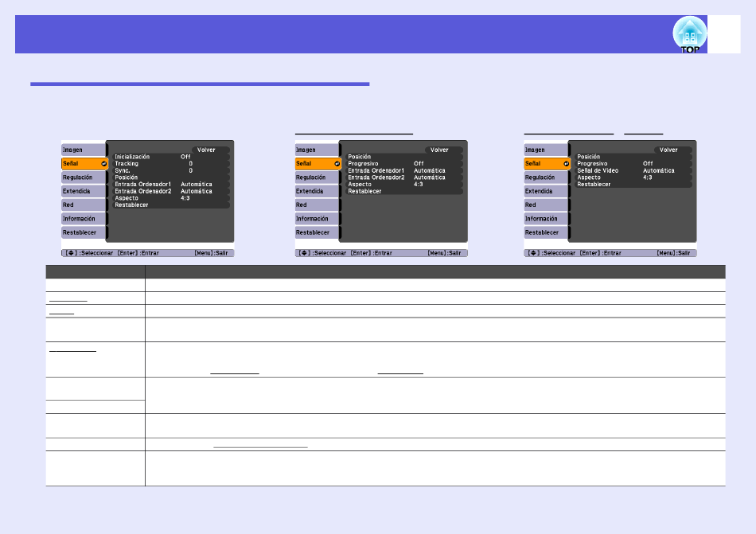Click [Menu]:Salir in the third menu footer

click(x=673, y=253)
